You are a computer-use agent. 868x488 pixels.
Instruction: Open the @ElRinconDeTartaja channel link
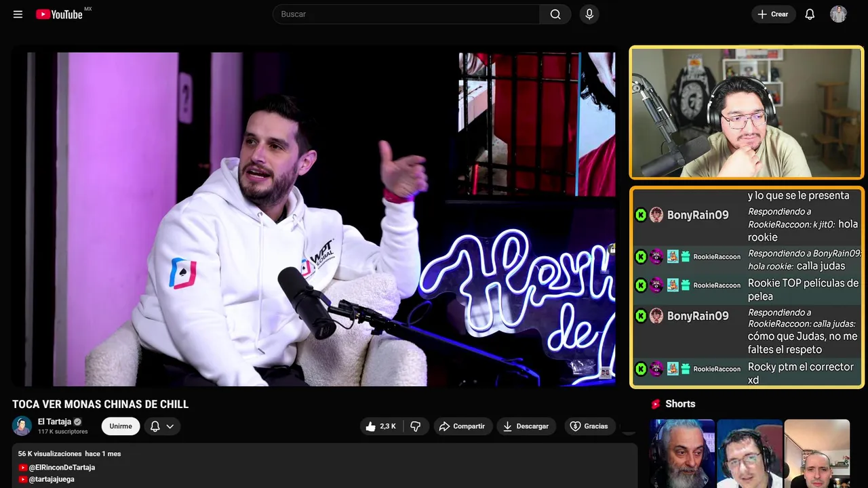coord(62,468)
